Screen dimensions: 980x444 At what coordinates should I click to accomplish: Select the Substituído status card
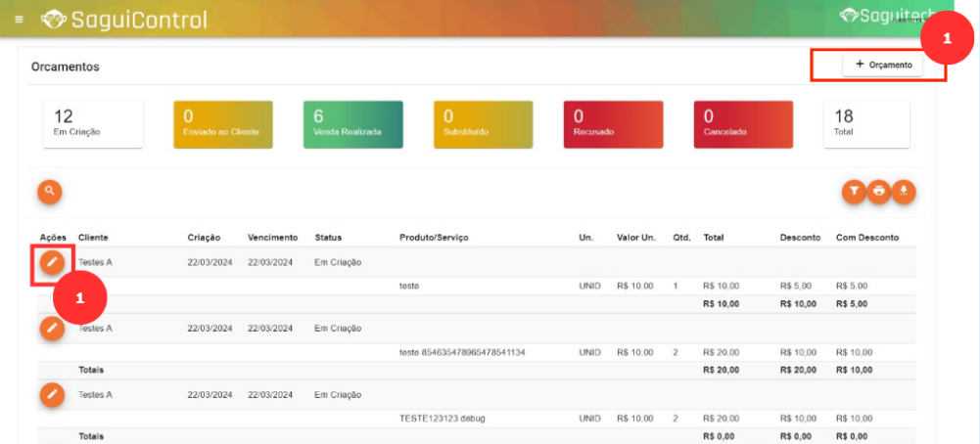click(483, 124)
